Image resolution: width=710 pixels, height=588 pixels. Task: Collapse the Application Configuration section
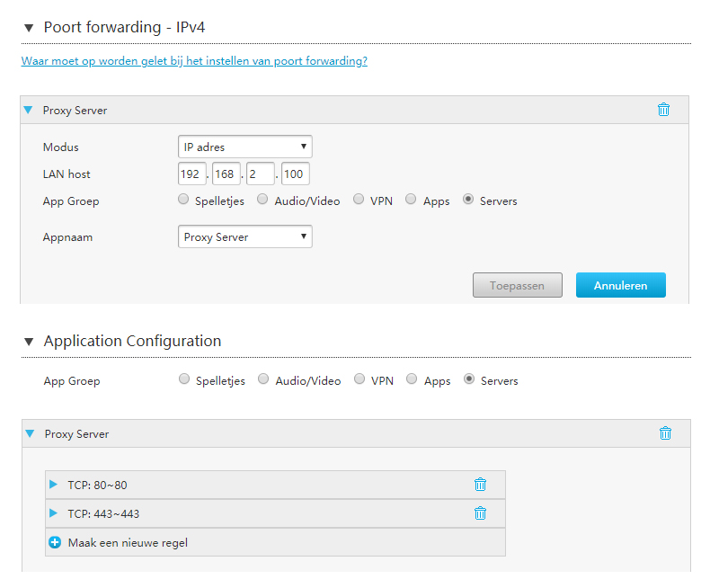tap(29, 342)
